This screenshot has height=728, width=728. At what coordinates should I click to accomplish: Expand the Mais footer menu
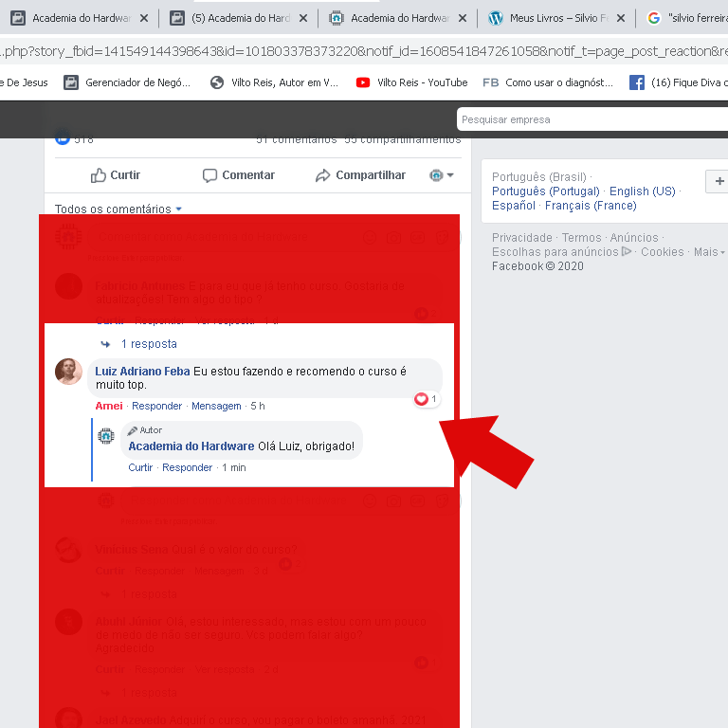[x=709, y=251]
